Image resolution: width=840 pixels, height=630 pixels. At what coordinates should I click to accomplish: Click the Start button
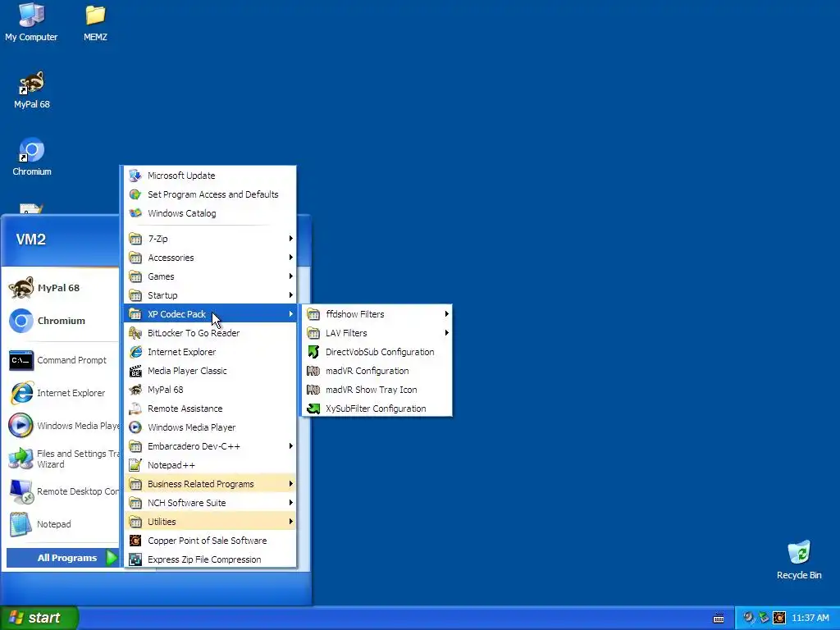pos(39,618)
